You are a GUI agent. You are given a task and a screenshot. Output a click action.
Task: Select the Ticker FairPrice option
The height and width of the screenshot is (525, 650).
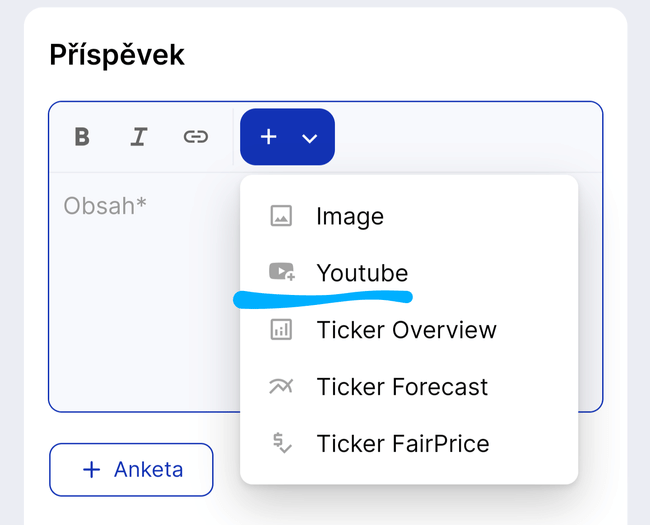pyautogui.click(x=403, y=443)
